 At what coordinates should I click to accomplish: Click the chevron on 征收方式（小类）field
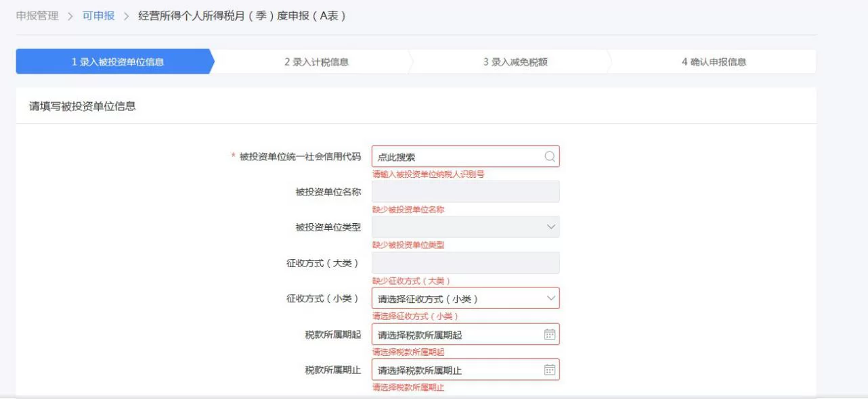[550, 298]
